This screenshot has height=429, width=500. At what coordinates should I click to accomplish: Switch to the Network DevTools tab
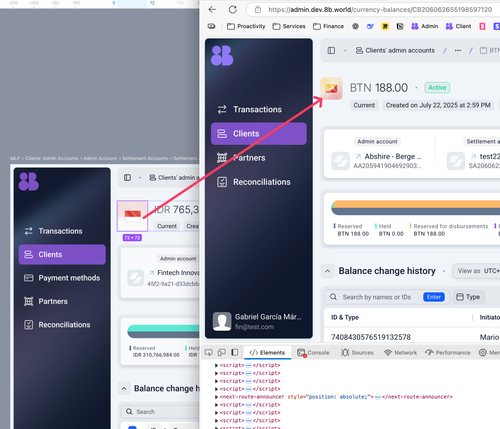click(x=400, y=352)
